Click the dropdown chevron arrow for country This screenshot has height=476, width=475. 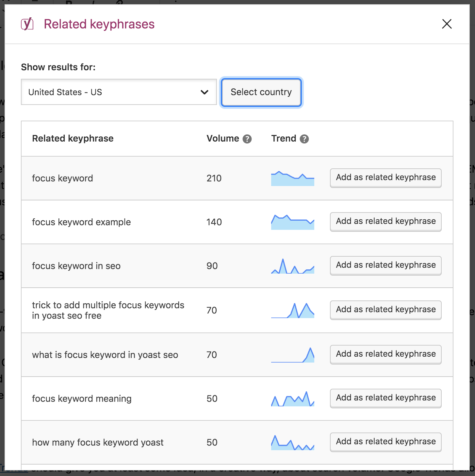tap(205, 92)
